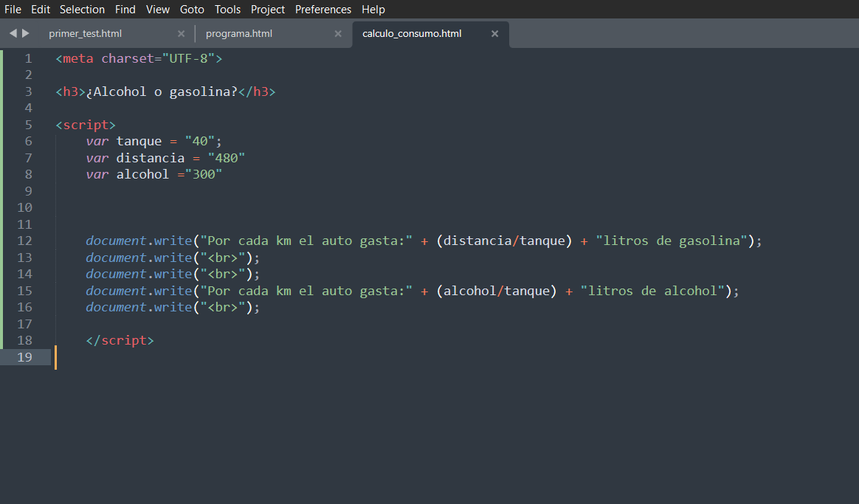Close the calculo_consumo.html tab
Viewport: 859px width, 504px height.
click(494, 34)
